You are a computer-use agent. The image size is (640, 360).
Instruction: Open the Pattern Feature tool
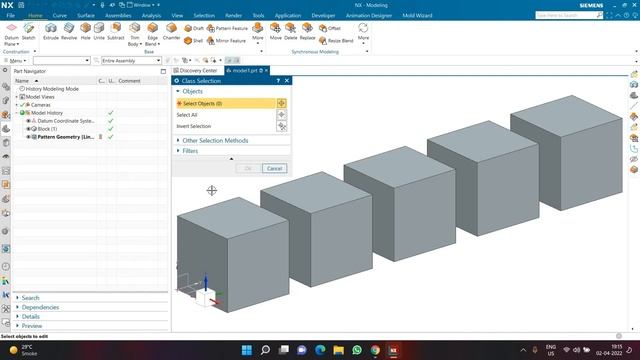pos(227,28)
